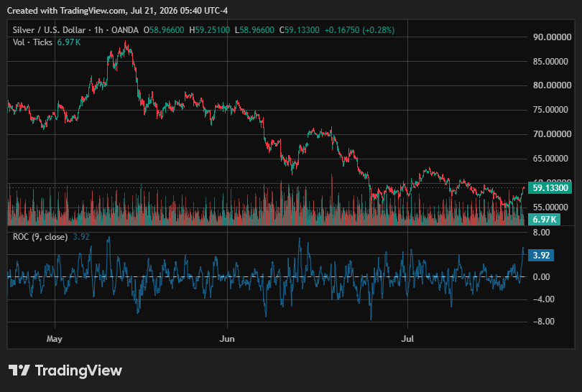
Task: Click the +0.16750 (+0.28%) change value
Action: point(359,30)
